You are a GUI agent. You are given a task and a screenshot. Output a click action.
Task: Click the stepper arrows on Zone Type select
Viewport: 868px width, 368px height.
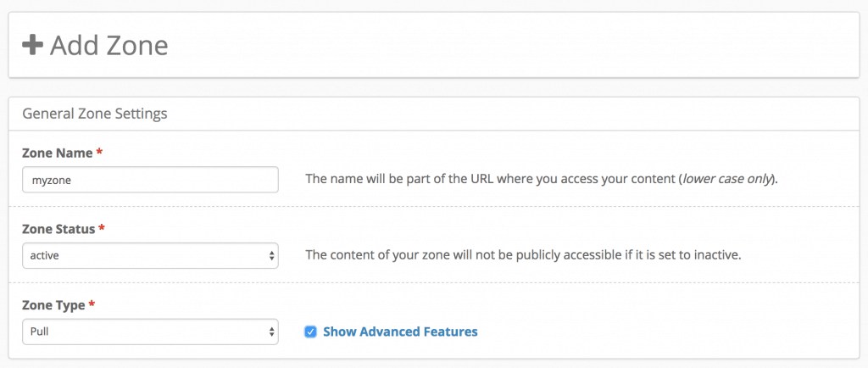[270, 332]
